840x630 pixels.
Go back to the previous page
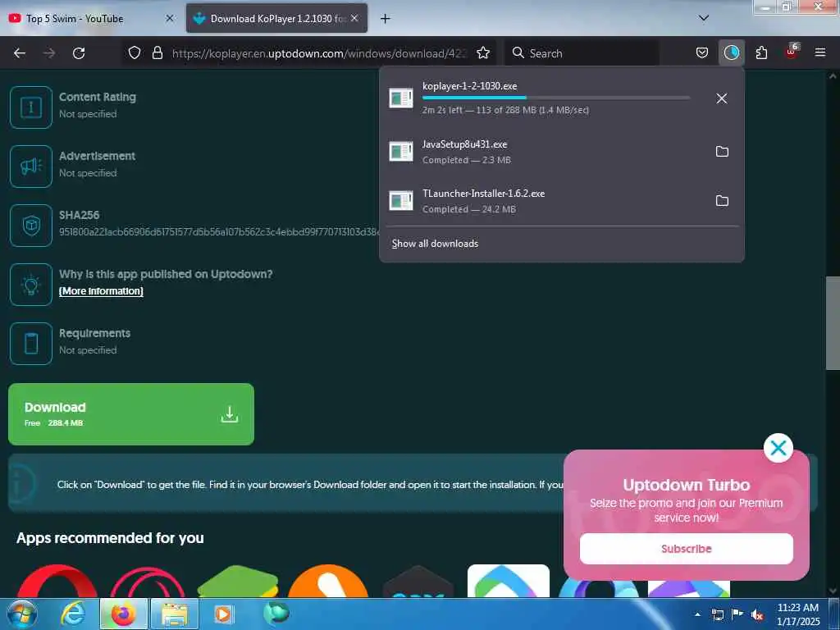(20, 53)
